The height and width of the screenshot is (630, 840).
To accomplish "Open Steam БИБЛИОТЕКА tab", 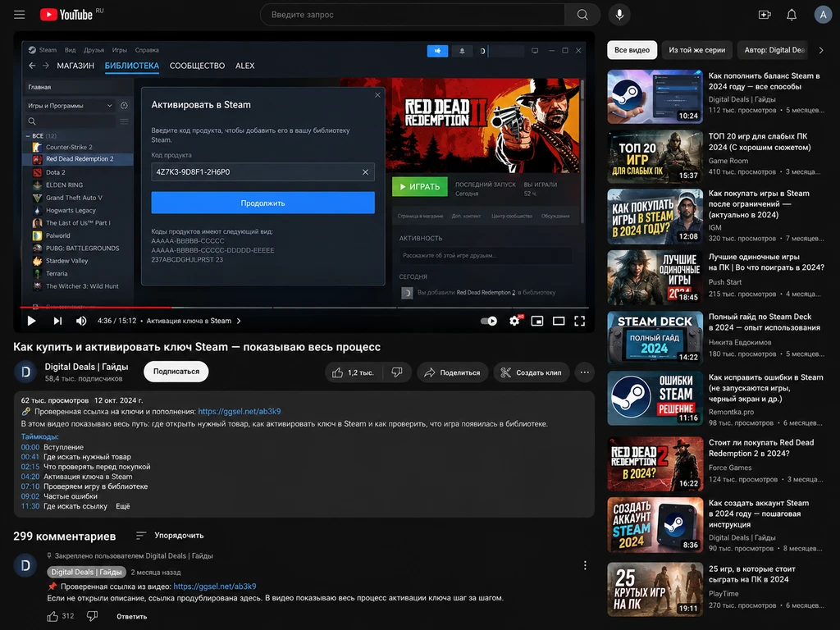I will [132, 66].
